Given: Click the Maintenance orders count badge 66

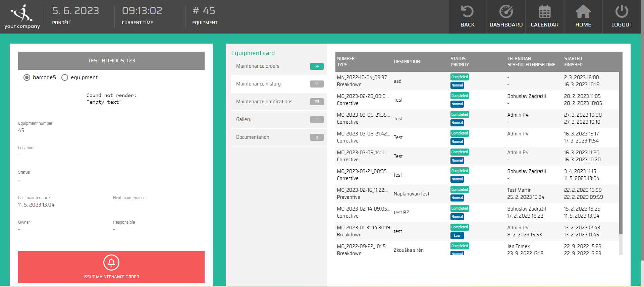Looking at the screenshot, I should 317,66.
